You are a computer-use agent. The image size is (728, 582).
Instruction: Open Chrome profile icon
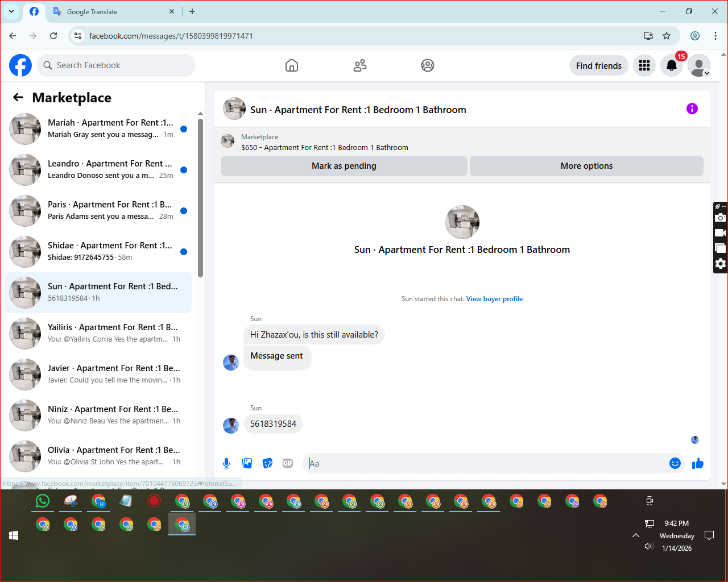click(x=695, y=36)
